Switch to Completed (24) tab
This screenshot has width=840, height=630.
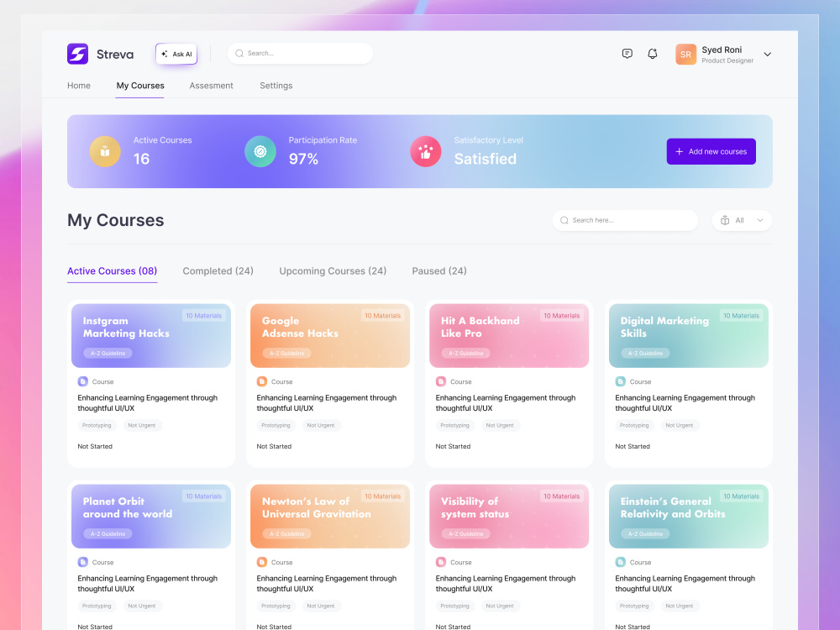pyautogui.click(x=218, y=271)
